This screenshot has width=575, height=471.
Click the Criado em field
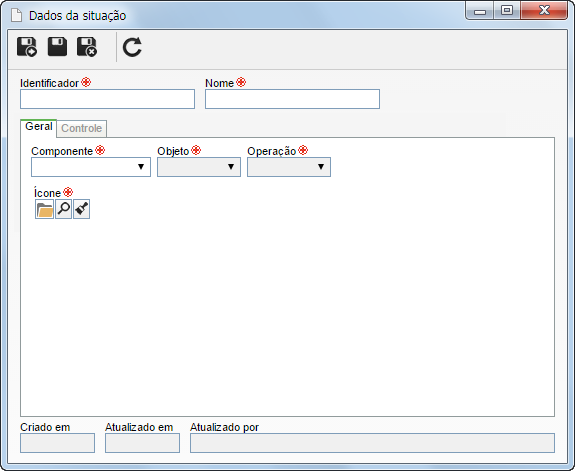coord(58,443)
